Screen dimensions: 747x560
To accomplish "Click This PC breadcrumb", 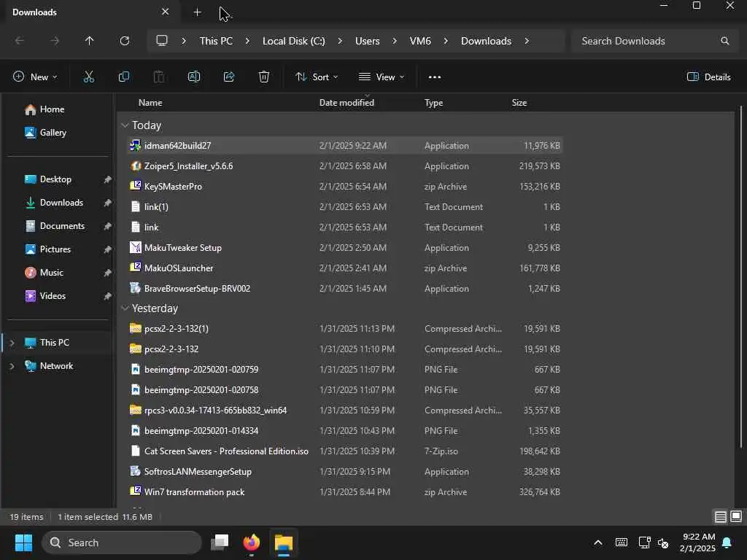I will point(216,41).
